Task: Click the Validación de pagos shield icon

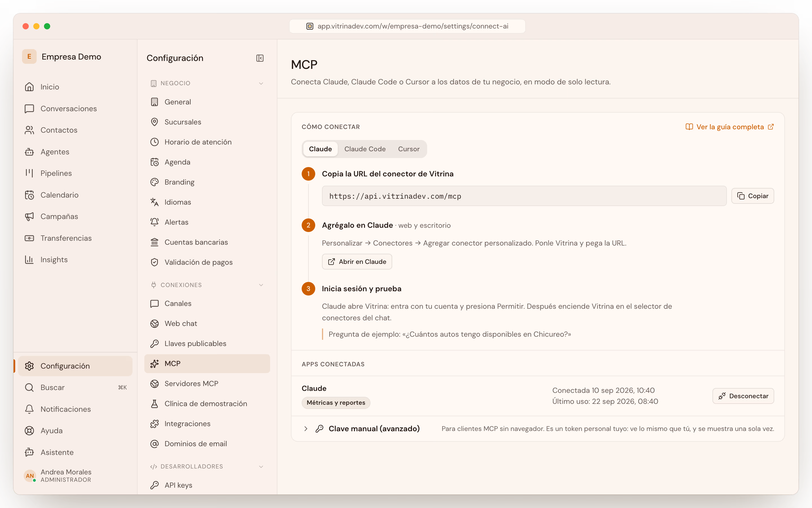Action: tap(154, 262)
